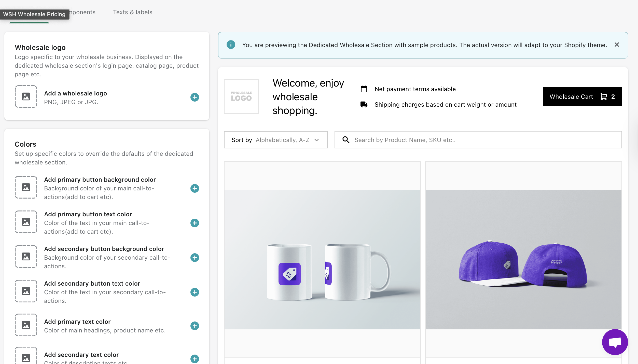Click plus for primary button text color
This screenshot has height=364, width=638.
195,223
